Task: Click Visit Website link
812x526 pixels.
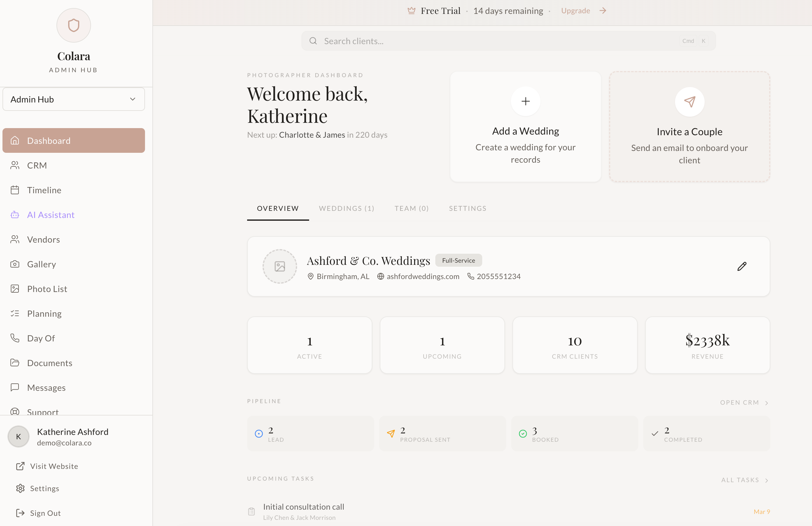Action: (47, 466)
